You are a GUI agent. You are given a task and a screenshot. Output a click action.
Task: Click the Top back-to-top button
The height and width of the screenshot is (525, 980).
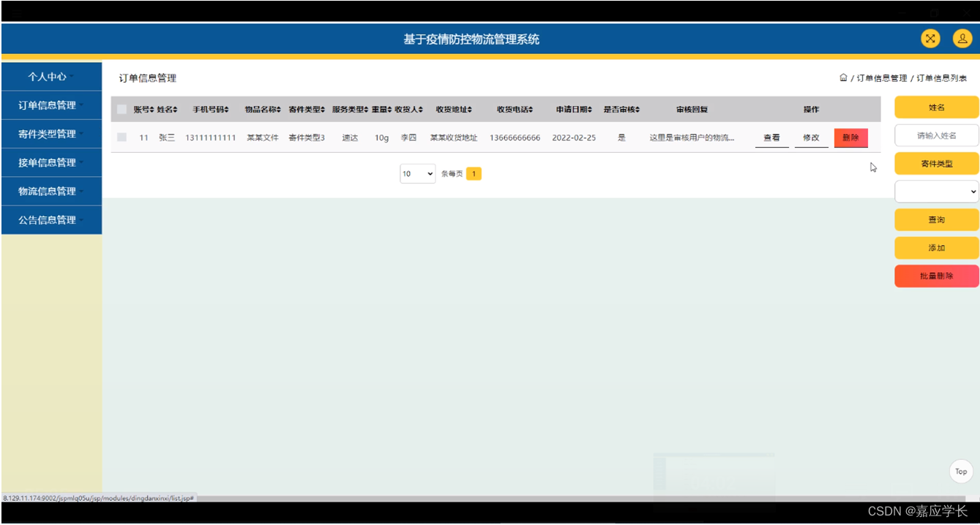pos(961,472)
